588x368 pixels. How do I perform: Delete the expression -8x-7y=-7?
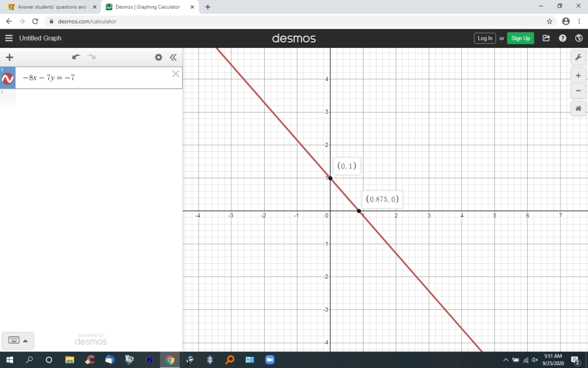(176, 74)
